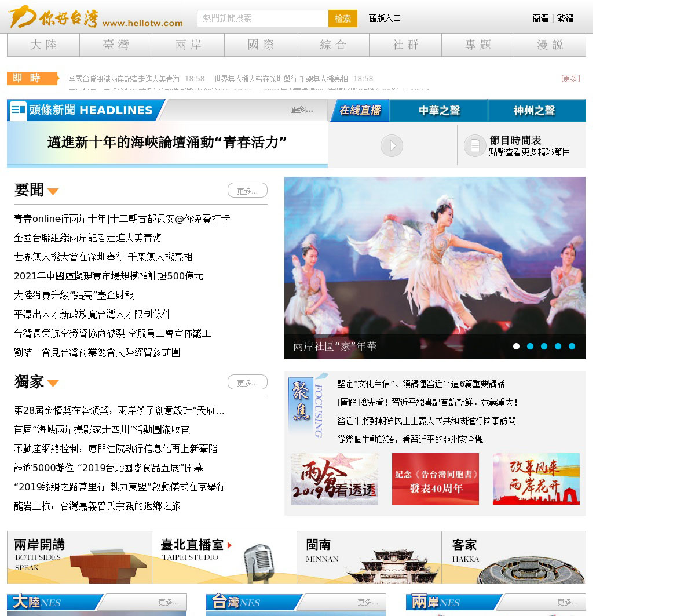The height and width of the screenshot is (616, 695).
Task: Open the 國際 navigation menu
Action: click(261, 45)
